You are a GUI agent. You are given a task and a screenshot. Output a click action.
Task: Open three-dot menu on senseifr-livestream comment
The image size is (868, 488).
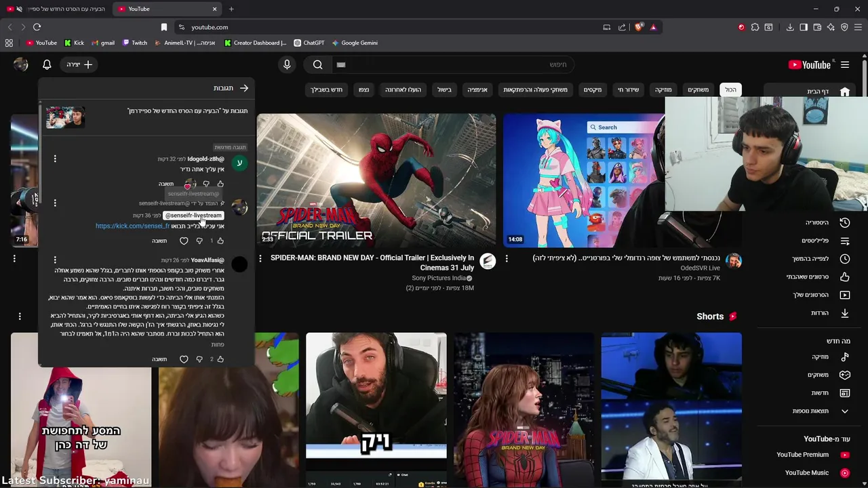tap(55, 203)
